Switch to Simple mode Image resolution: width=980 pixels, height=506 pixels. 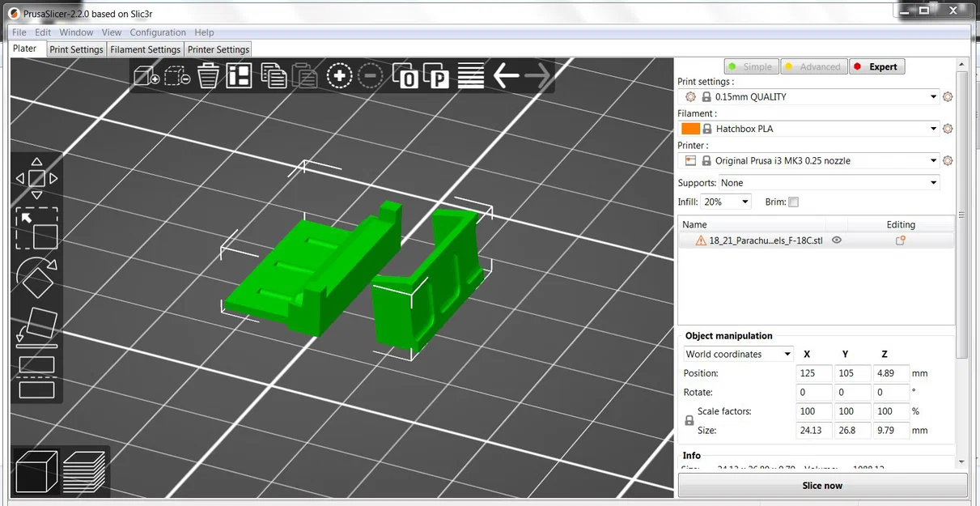point(751,66)
